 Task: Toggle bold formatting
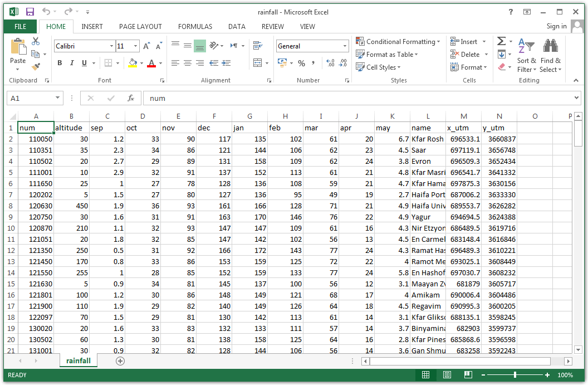(60, 63)
